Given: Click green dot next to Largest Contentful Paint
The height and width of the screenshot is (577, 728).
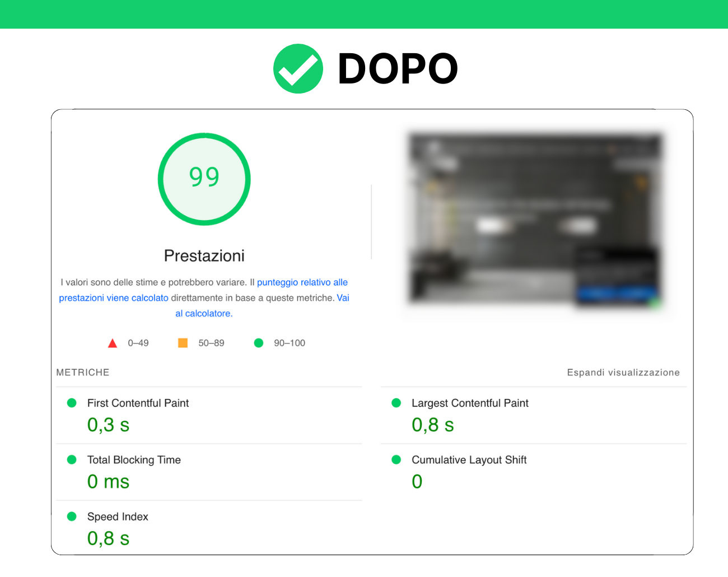Looking at the screenshot, I should coord(396,403).
